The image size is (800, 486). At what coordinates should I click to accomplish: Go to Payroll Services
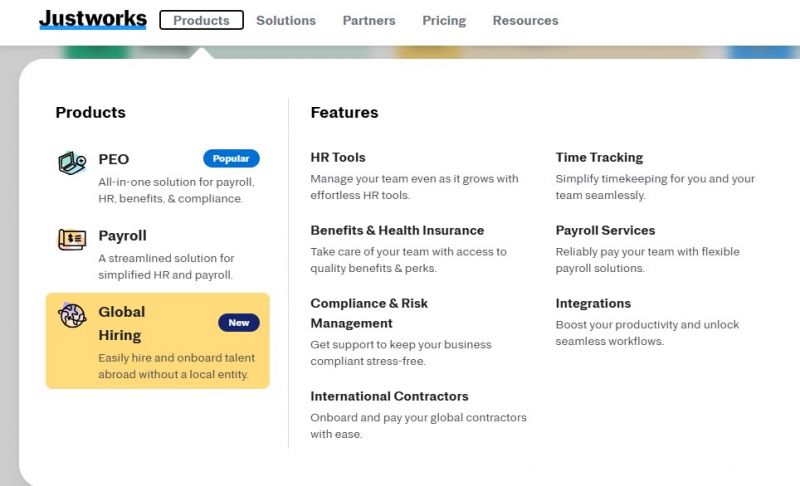coord(605,231)
